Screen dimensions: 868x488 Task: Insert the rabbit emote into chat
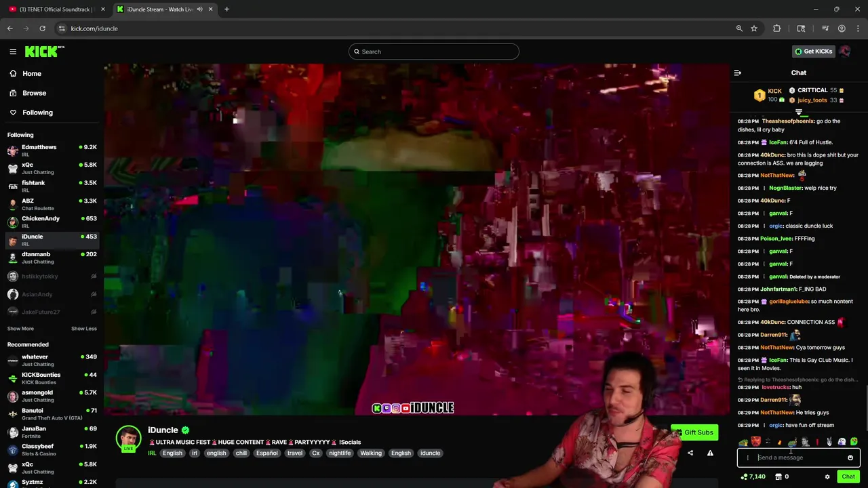click(829, 442)
